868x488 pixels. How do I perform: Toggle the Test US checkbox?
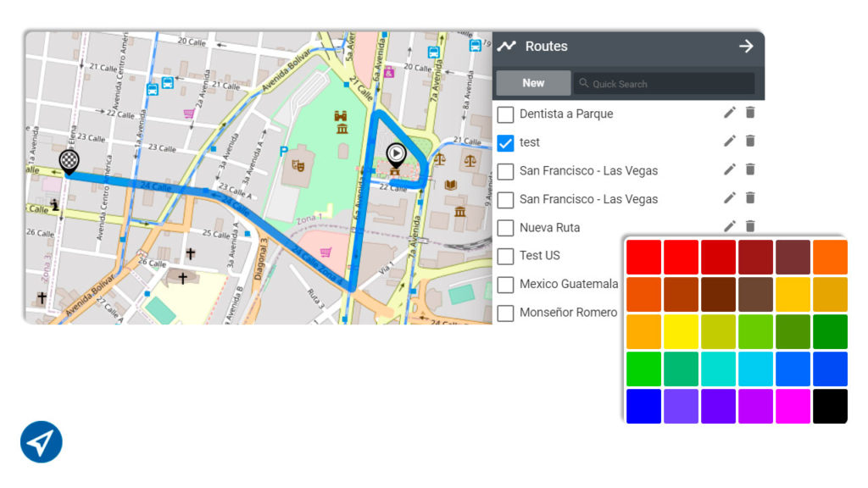(505, 256)
